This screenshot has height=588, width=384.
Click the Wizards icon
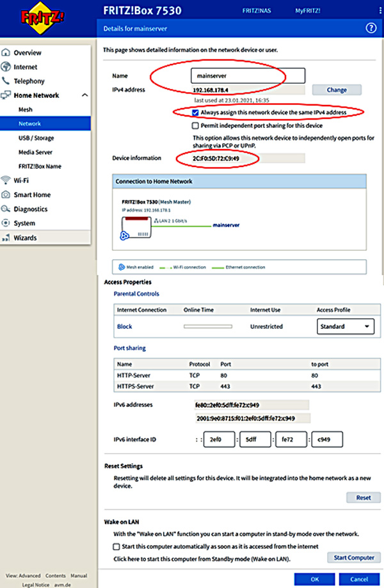(6, 237)
